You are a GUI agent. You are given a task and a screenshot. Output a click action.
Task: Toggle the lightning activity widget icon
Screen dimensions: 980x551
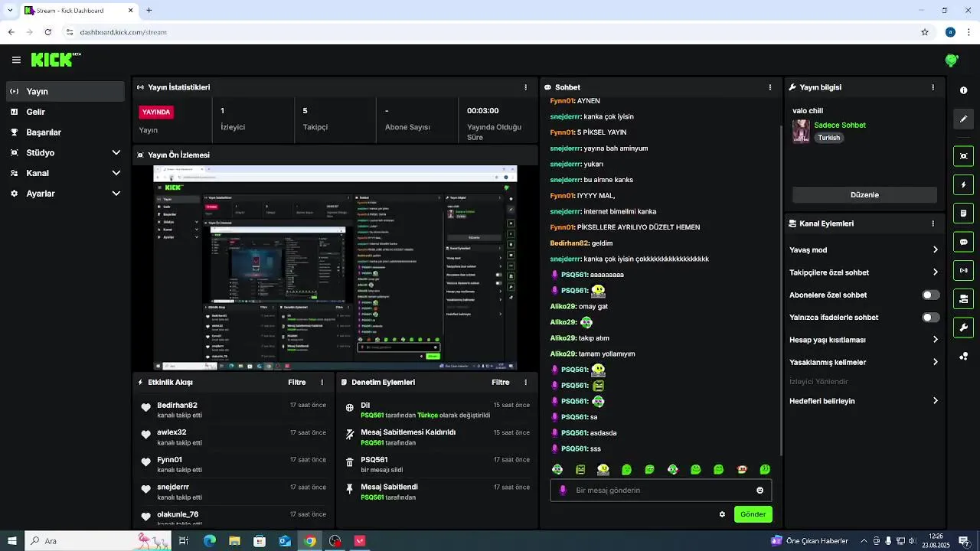pyautogui.click(x=963, y=185)
